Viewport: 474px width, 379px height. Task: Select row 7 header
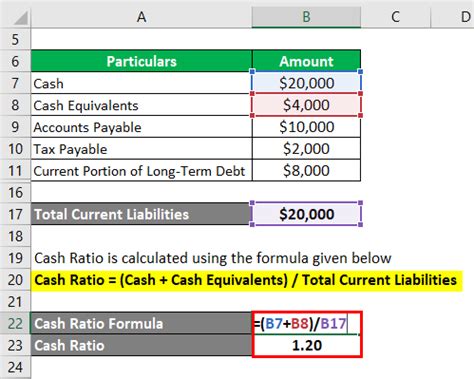pos(15,83)
